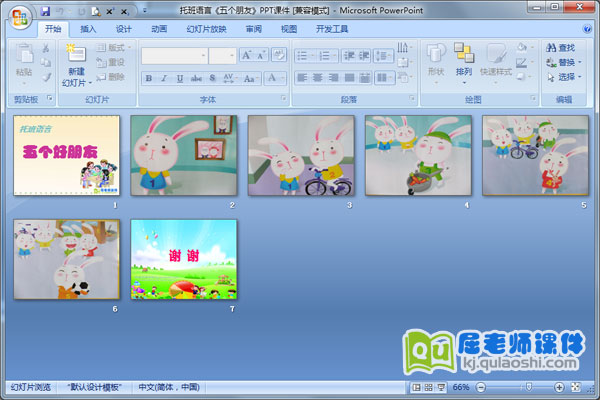The height and width of the screenshot is (400, 600).
Task: Switch to Normal view in status bar
Action: point(416,387)
